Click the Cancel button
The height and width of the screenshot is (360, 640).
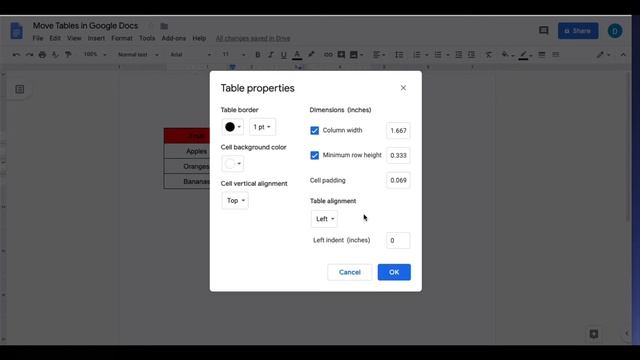pyautogui.click(x=349, y=272)
